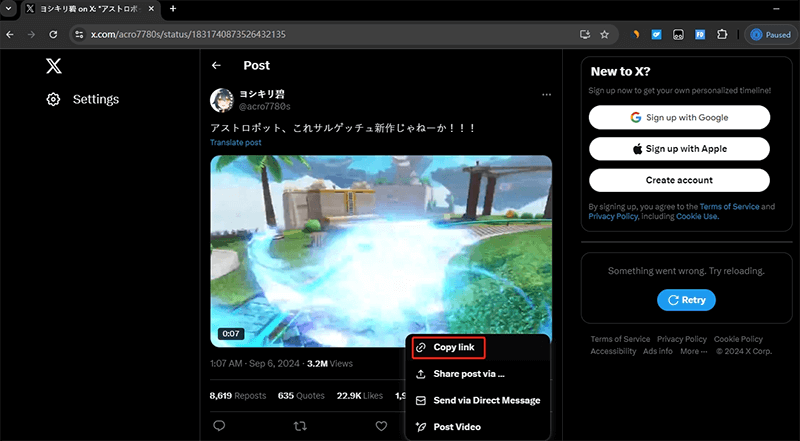Click the orange-blue extension icon
Image resolution: width=800 pixels, height=441 pixels.
pos(636,35)
